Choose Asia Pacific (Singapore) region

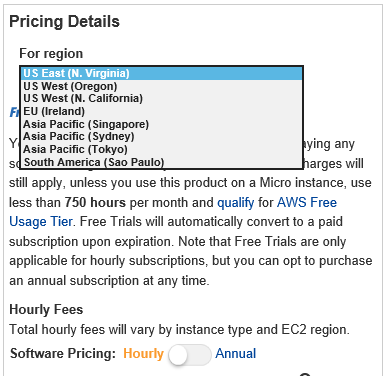click(162, 124)
